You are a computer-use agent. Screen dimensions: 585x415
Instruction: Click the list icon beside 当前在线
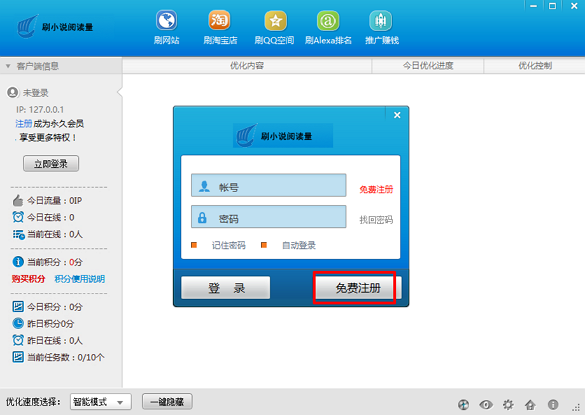(18, 234)
